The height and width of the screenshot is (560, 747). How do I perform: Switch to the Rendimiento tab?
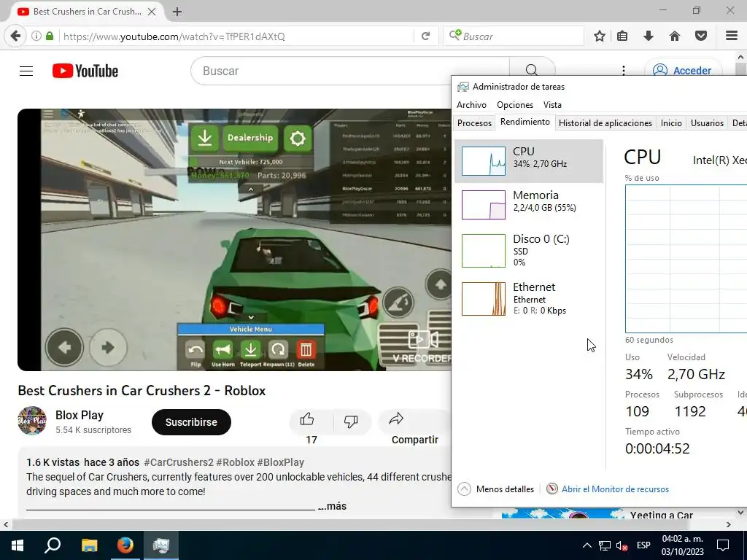(525, 122)
